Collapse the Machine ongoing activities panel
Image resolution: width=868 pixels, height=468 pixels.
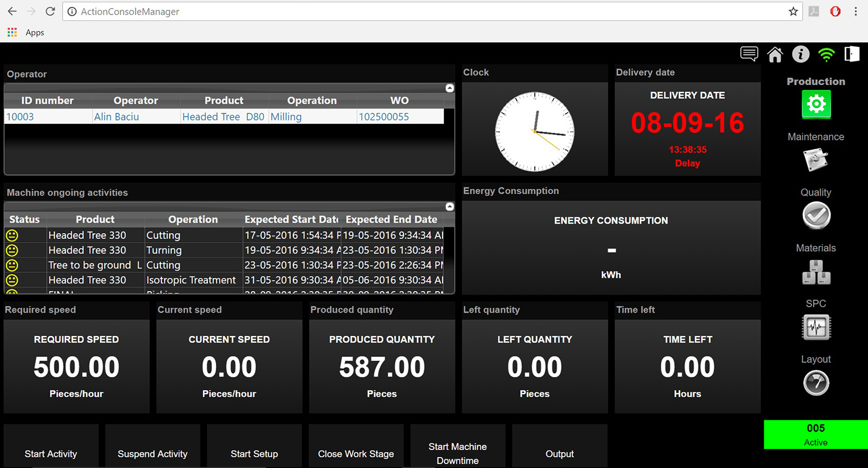450,207
